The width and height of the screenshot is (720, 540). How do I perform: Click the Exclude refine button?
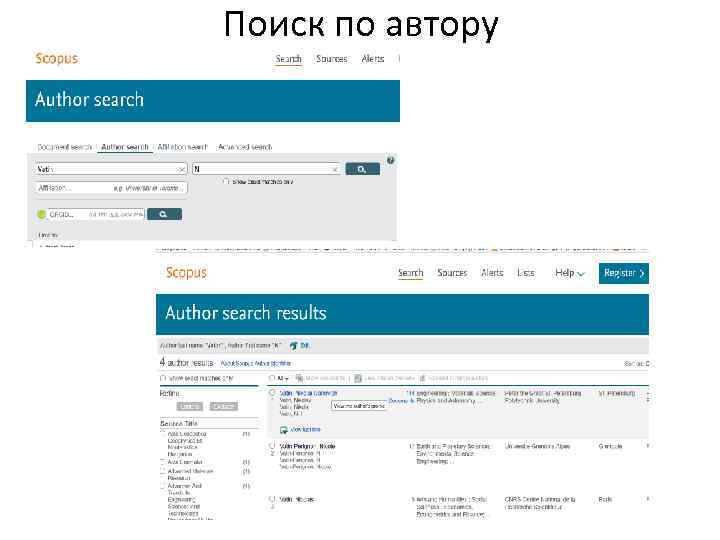(x=224, y=406)
